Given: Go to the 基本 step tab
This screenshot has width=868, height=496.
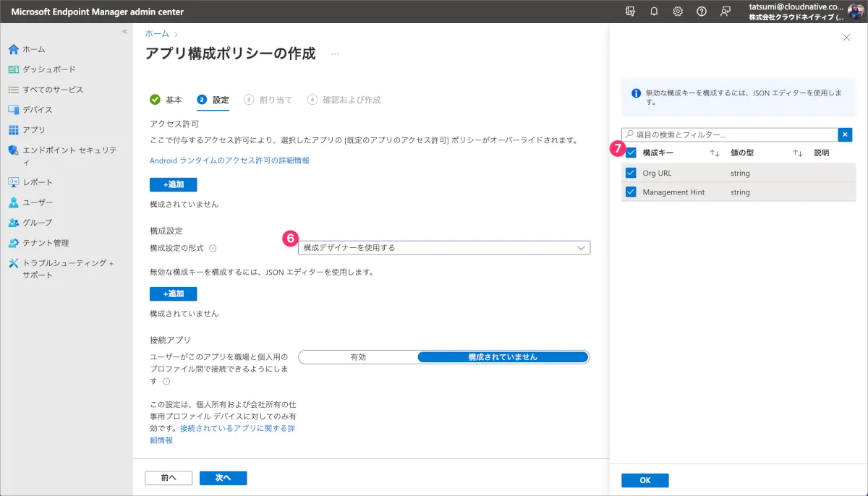Looking at the screenshot, I should (166, 100).
